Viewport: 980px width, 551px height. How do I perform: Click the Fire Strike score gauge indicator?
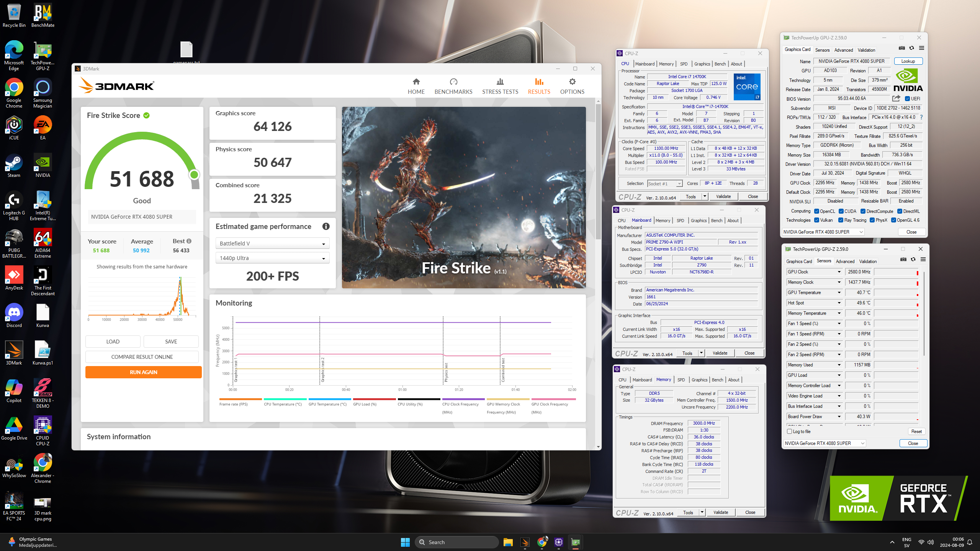(x=194, y=175)
